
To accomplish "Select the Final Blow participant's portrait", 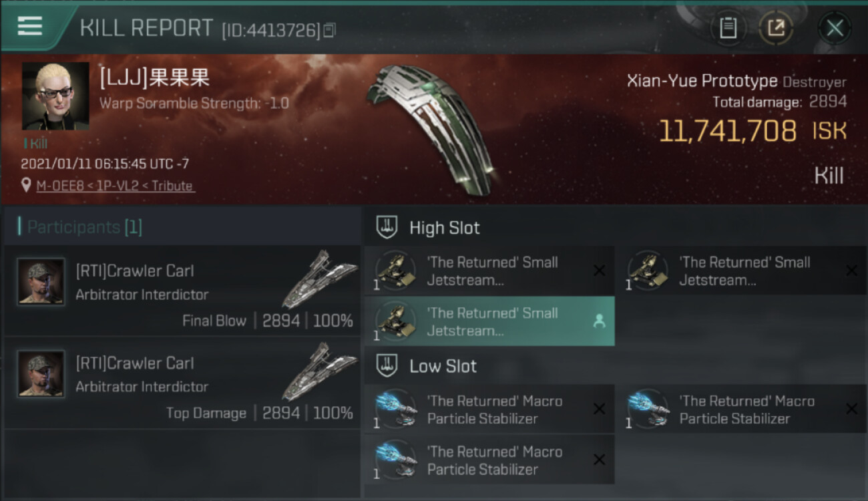I will pos(41,282).
